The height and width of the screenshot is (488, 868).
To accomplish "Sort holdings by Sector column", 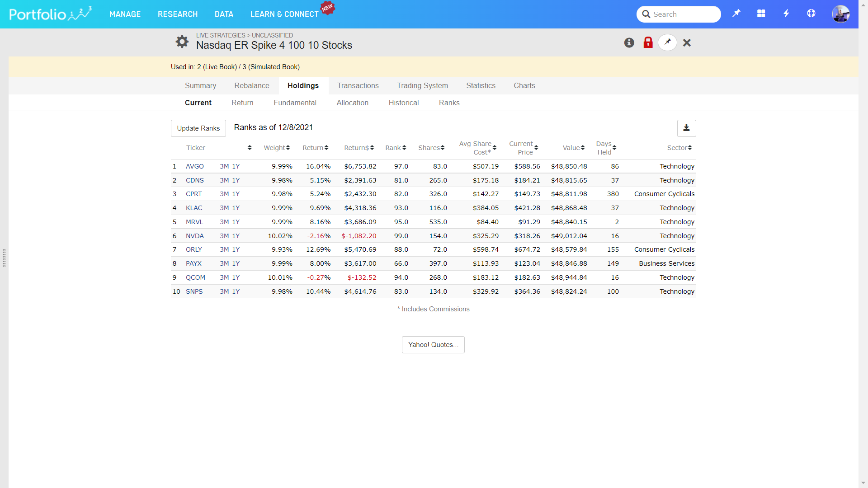I will click(x=679, y=148).
